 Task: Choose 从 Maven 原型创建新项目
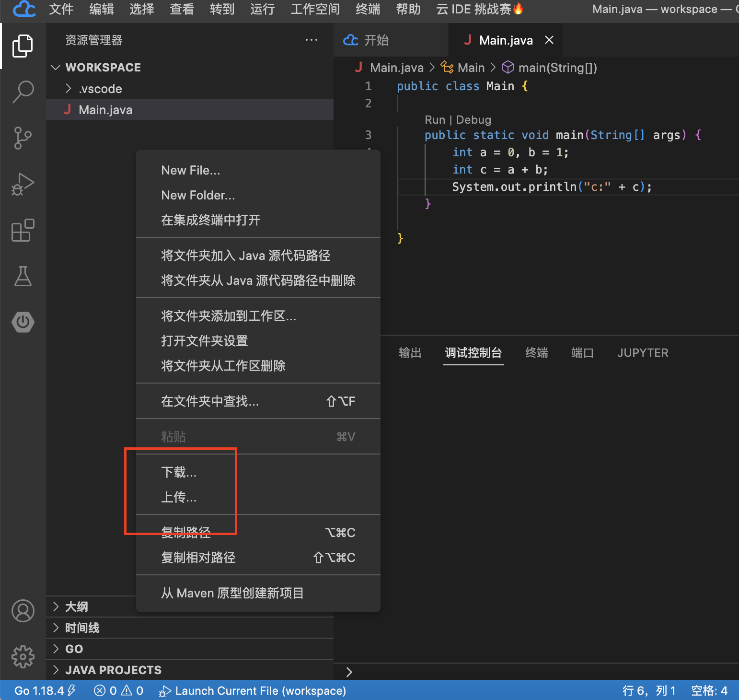[258, 593]
